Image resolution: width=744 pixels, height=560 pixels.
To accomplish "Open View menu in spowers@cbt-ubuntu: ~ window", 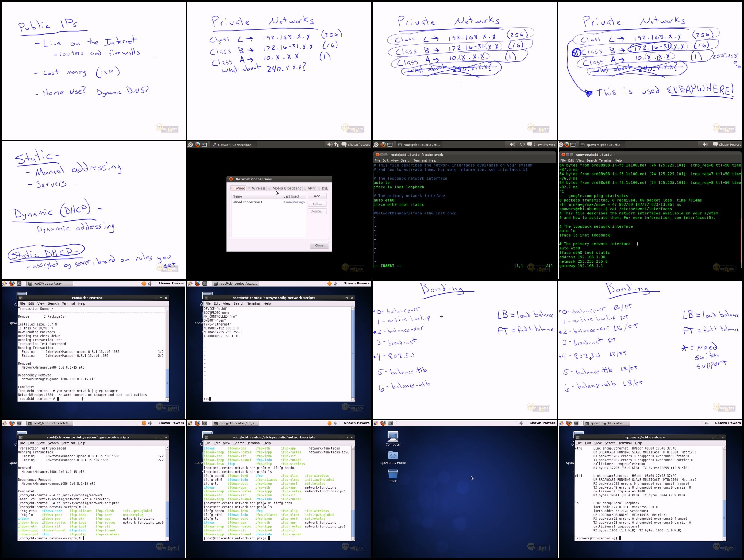I will click(580, 160).
